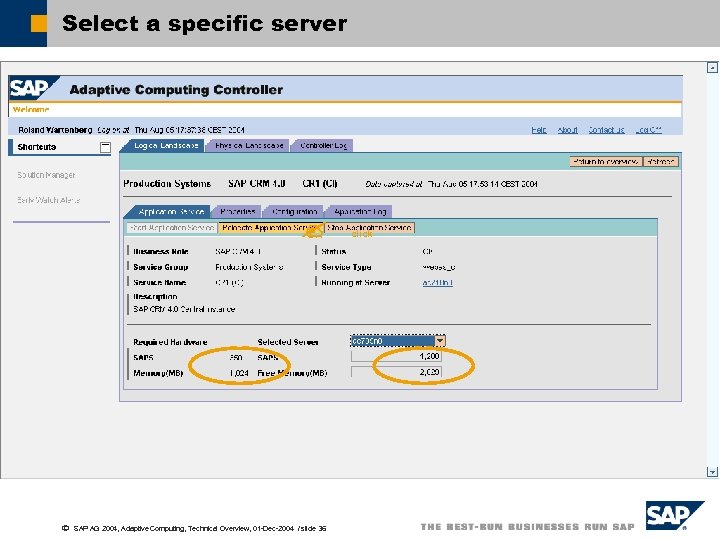Screen dimensions: 720x540
Task: Click the server SAPS field showing 1,200
Action: coord(396,356)
